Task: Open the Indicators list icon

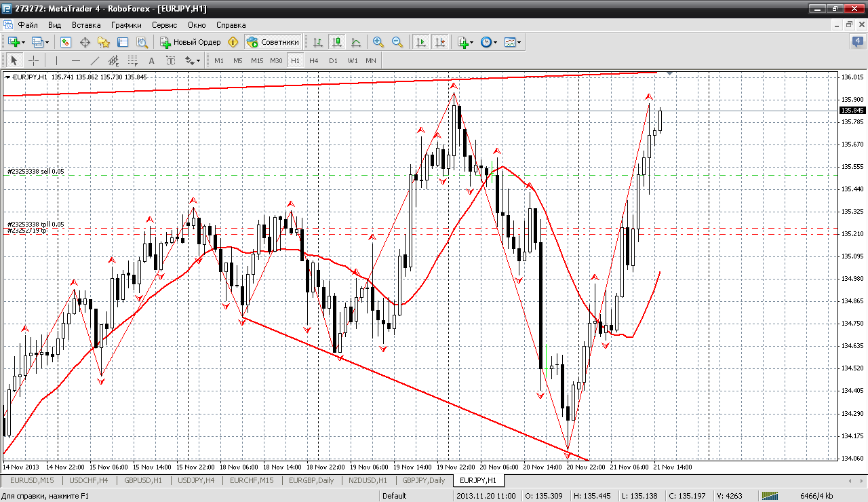Action: (464, 42)
